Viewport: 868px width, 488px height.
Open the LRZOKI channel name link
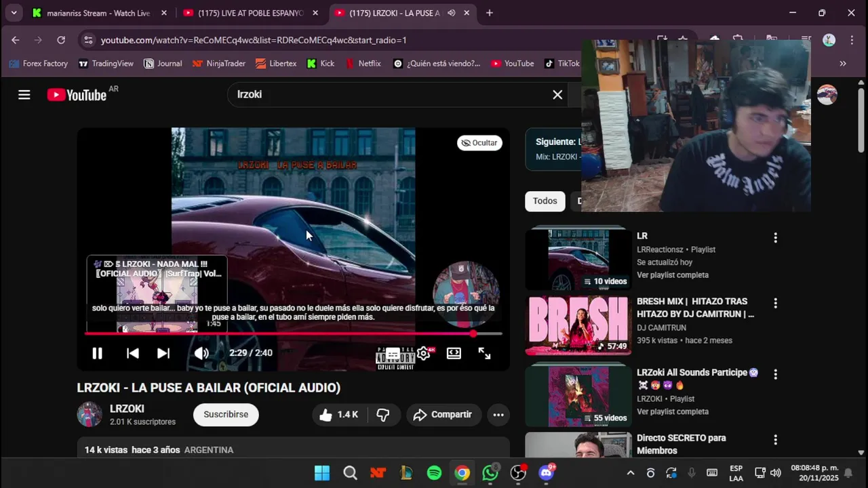point(127,409)
